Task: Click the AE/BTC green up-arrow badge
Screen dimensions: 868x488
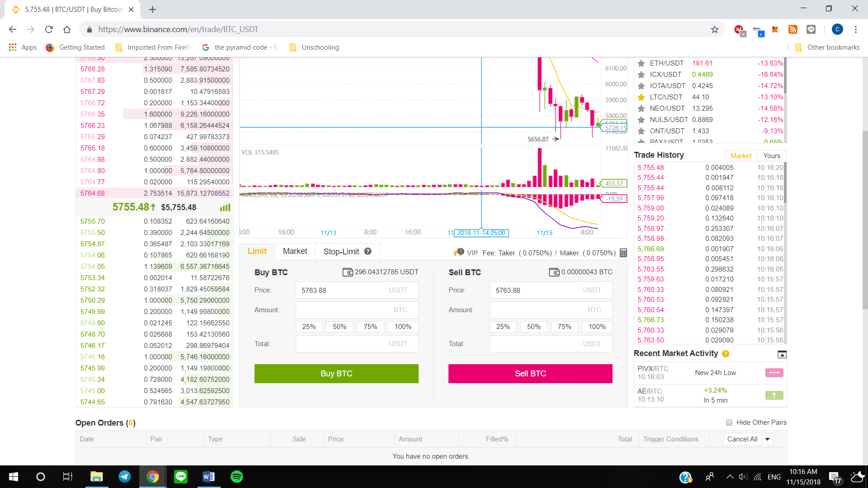Action: pos(774,395)
